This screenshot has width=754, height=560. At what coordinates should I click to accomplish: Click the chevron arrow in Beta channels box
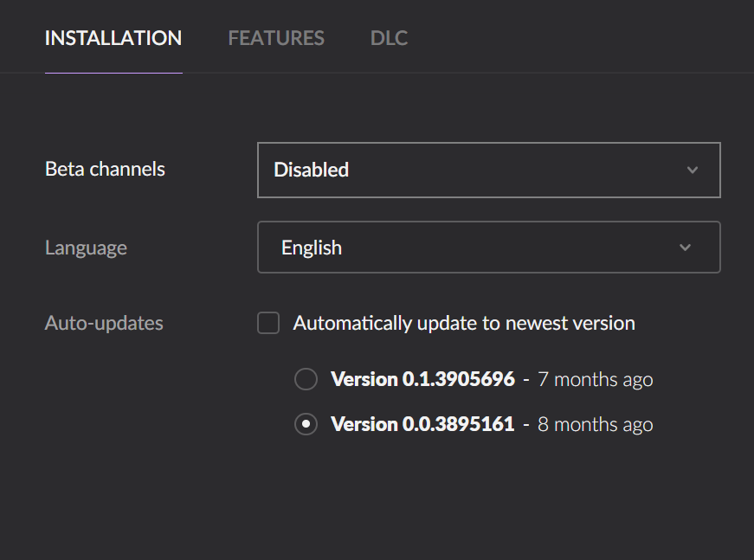693,170
